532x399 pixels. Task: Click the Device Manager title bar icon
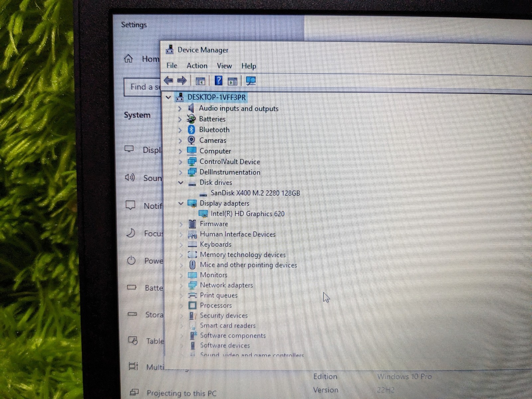pos(170,49)
